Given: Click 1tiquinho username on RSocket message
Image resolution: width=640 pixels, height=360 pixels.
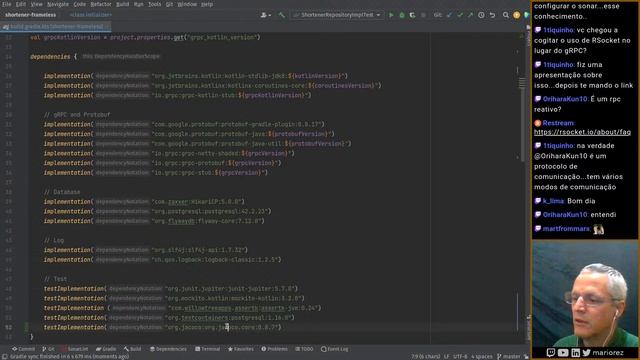Looking at the screenshot, I should pos(558,30).
